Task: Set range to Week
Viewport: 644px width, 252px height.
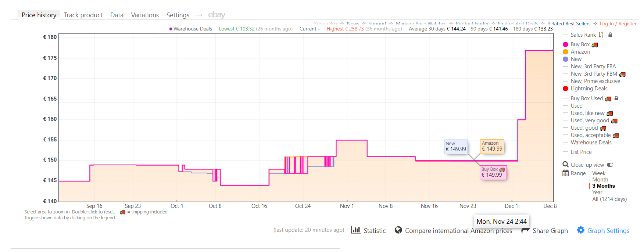Action: [x=599, y=173]
